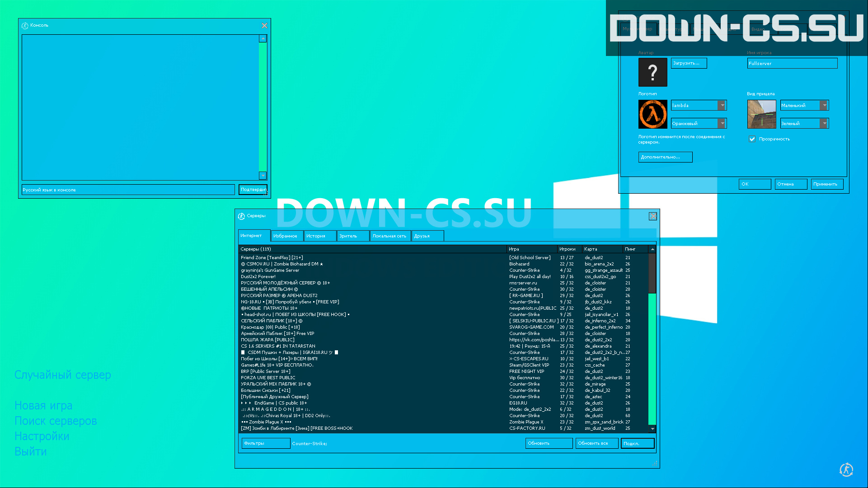Click the Counter-Strike logo icon in the corner

(846, 469)
